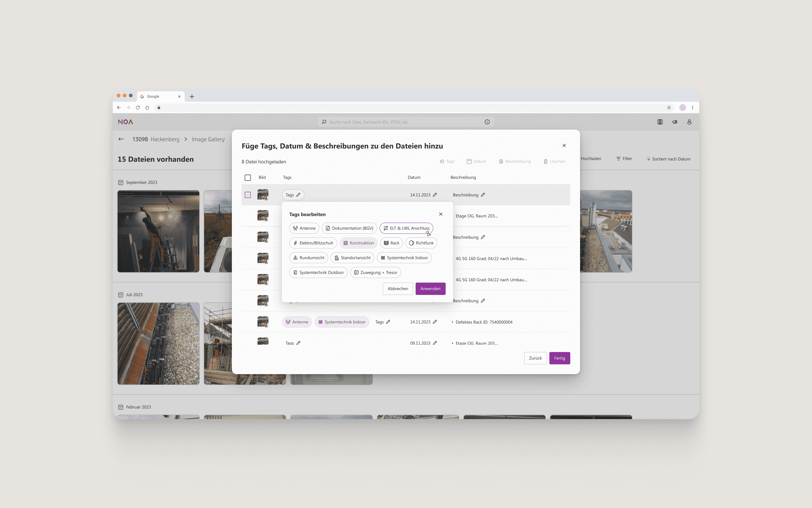Focus the Sites search field
The width and height of the screenshot is (812, 508).
point(406,122)
